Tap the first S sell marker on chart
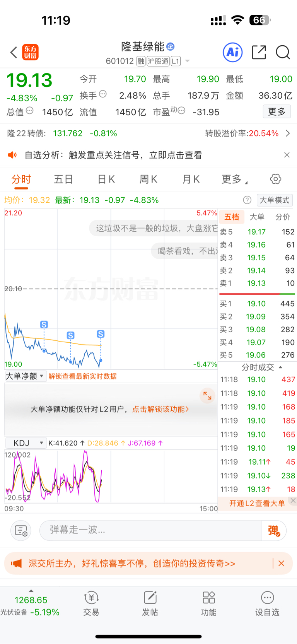The width and height of the screenshot is (297, 644). [x=44, y=325]
